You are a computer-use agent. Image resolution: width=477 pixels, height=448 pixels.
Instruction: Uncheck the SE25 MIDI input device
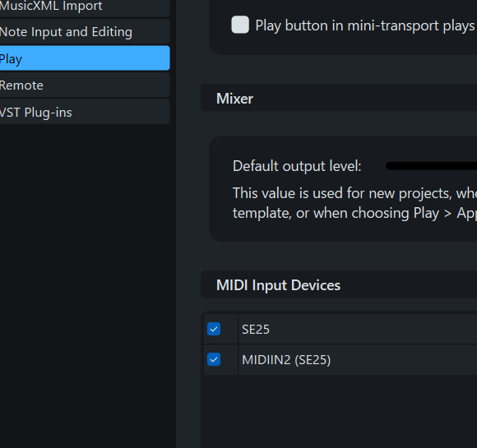coord(214,329)
